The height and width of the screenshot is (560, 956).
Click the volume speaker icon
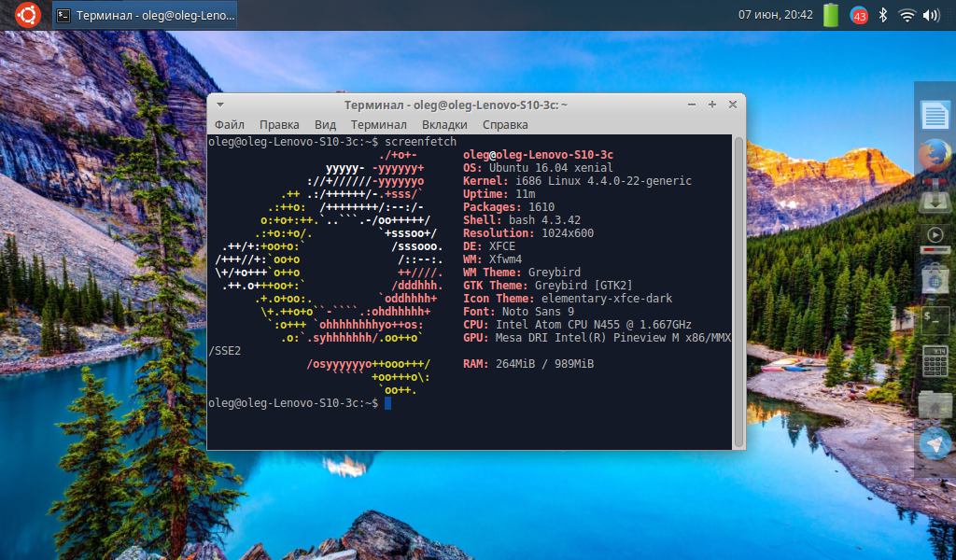(x=931, y=15)
